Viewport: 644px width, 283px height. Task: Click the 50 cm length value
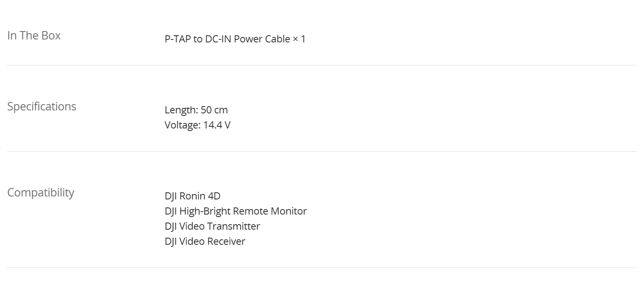pos(214,110)
